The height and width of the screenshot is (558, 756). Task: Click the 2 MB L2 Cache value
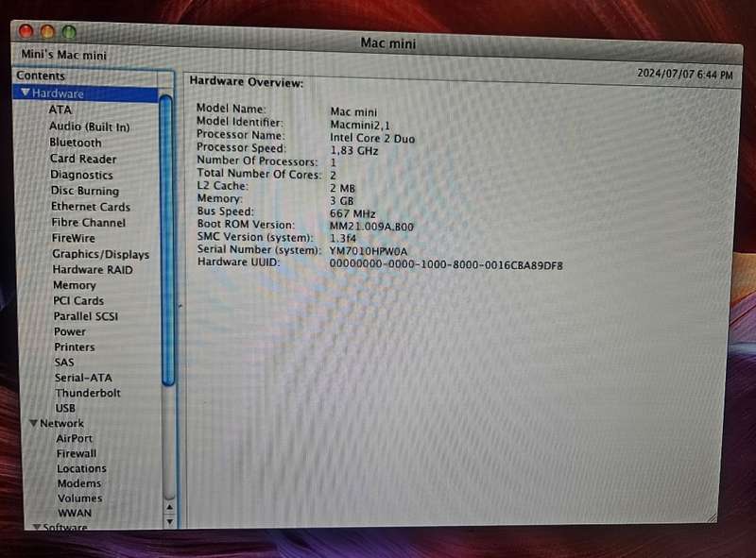coord(342,188)
